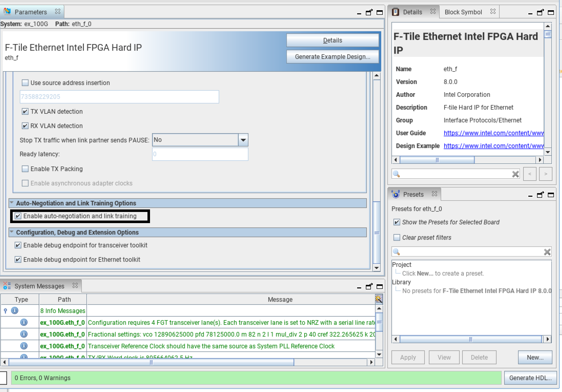
Task: Switch to the Block Symbol tab
Action: [x=463, y=12]
